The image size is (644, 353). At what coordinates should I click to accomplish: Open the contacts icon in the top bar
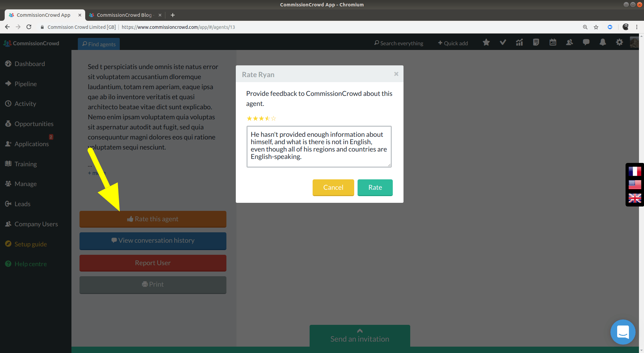(x=569, y=43)
